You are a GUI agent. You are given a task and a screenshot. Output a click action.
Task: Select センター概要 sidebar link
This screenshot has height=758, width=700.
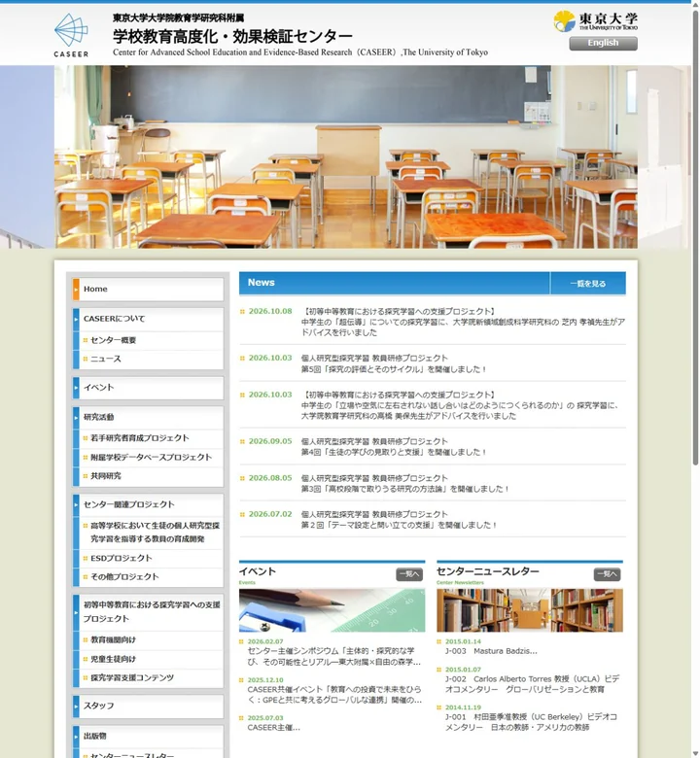click(x=113, y=340)
